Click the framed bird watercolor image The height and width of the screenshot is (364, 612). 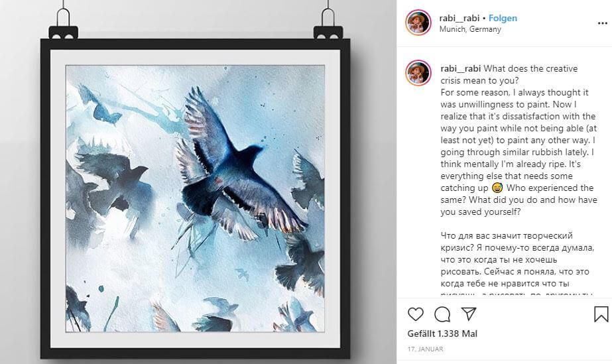coord(195,199)
